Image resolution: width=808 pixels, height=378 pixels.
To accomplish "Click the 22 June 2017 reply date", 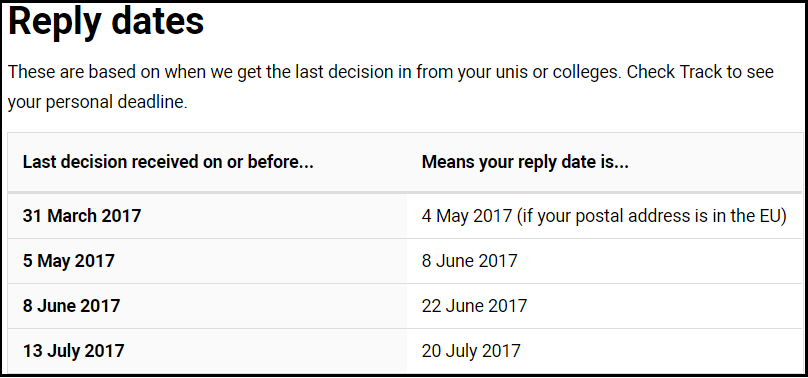I will click(x=475, y=306).
